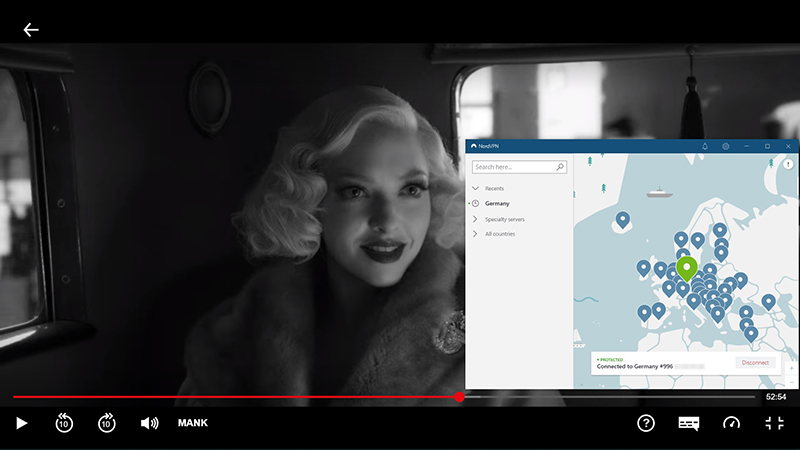Screen dimensions: 800x450
Task: Close the NordVPN window
Action: click(788, 146)
